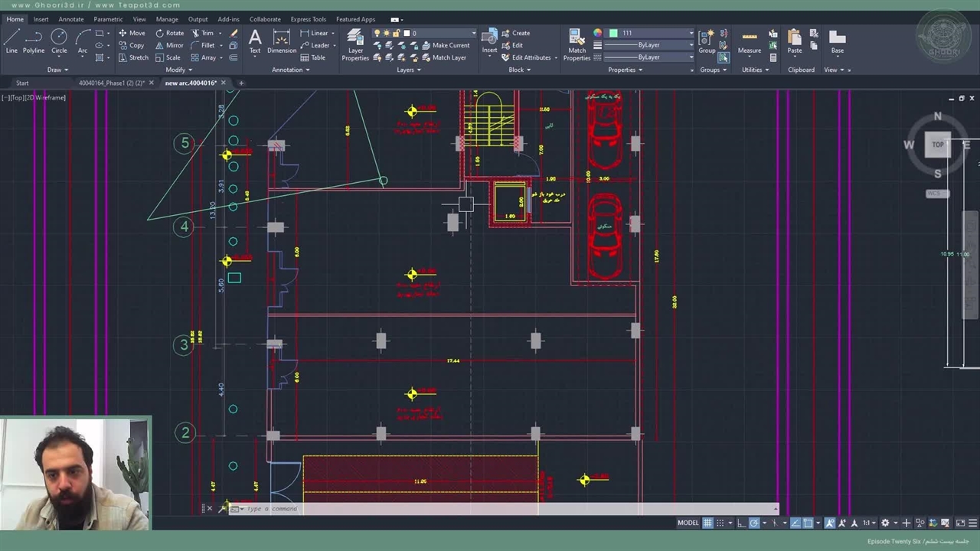
Task: Toggle grid display in status bar
Action: tap(708, 523)
